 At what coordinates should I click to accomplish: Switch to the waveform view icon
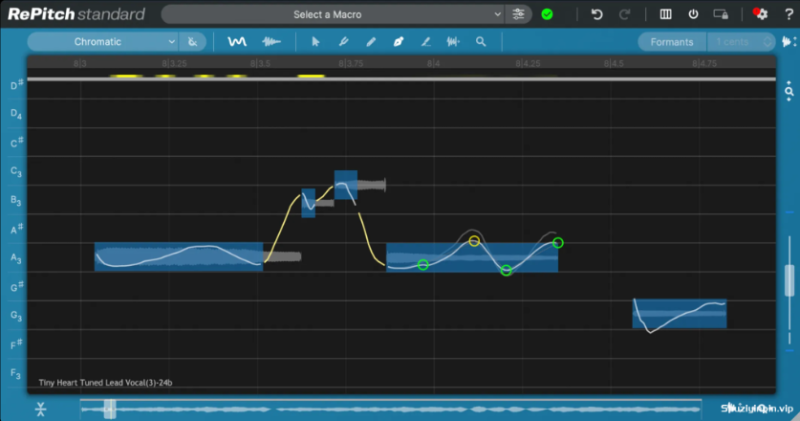click(x=270, y=42)
